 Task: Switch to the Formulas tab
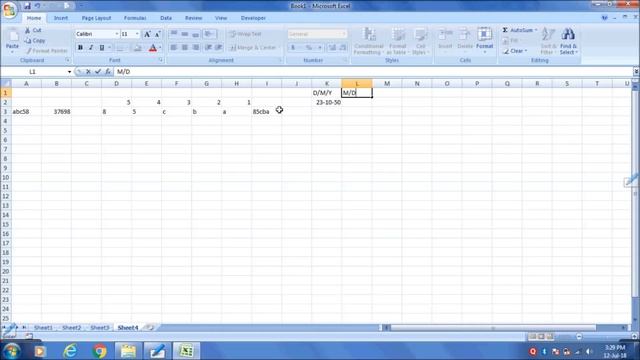pos(135,18)
